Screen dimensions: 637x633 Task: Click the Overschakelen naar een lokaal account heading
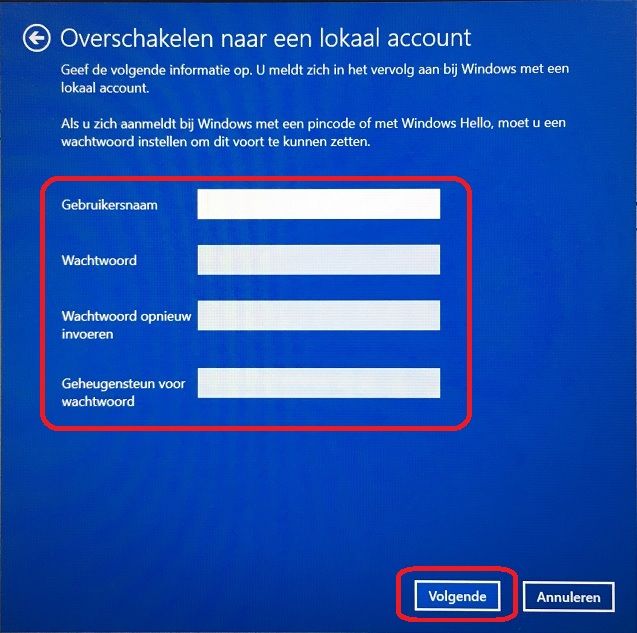click(266, 38)
